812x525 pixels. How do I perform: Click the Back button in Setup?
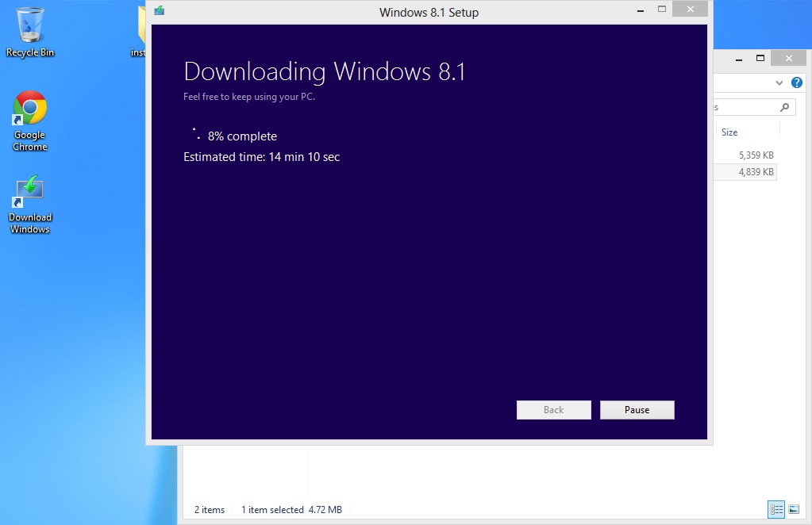click(x=553, y=410)
